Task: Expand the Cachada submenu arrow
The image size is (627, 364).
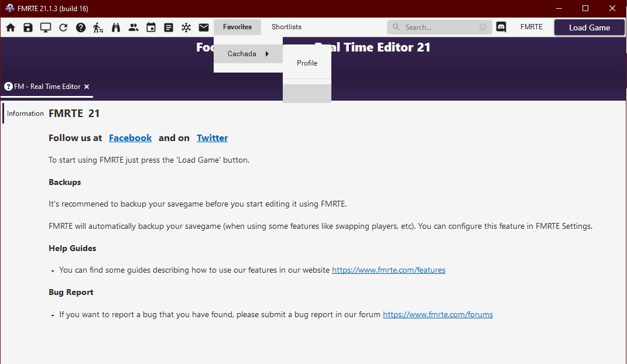Action: pos(267,53)
